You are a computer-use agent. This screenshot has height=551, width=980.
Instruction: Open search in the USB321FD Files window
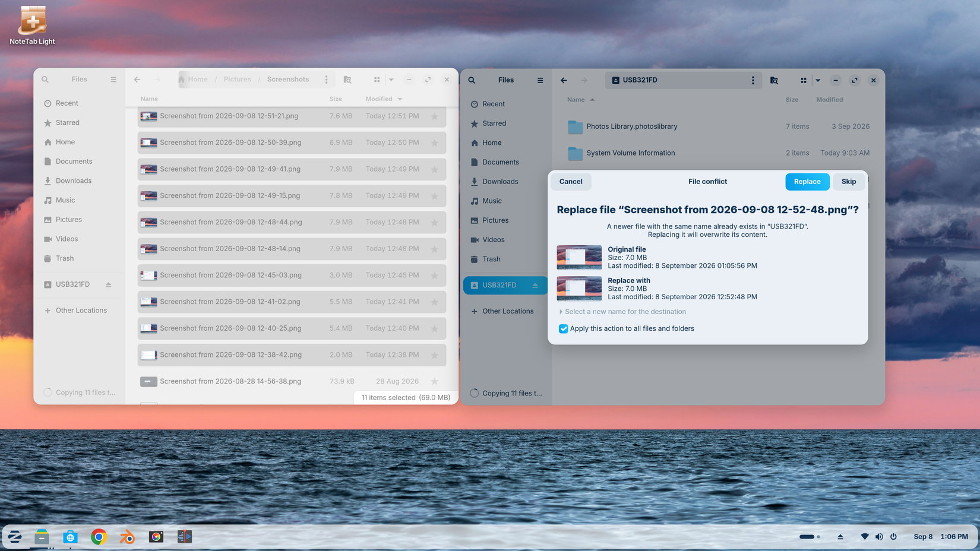click(x=472, y=80)
